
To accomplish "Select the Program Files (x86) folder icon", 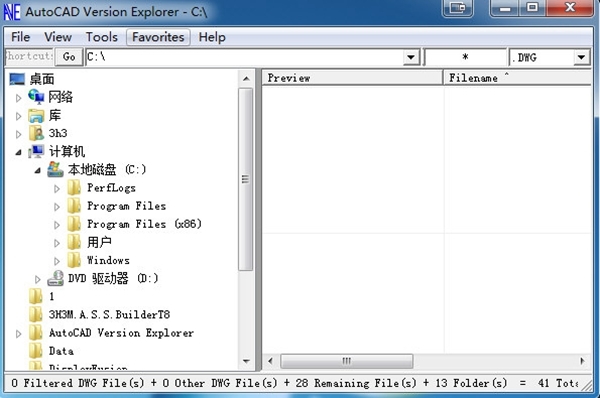I will tap(74, 224).
